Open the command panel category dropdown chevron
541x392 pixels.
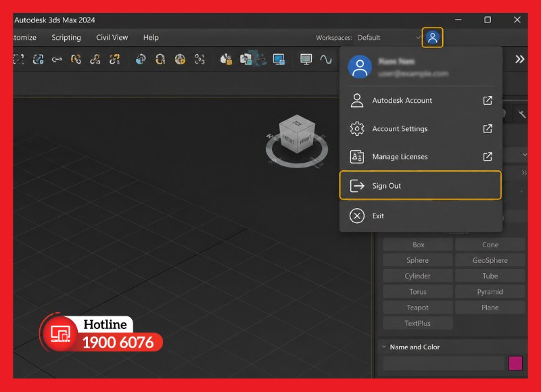[525, 155]
